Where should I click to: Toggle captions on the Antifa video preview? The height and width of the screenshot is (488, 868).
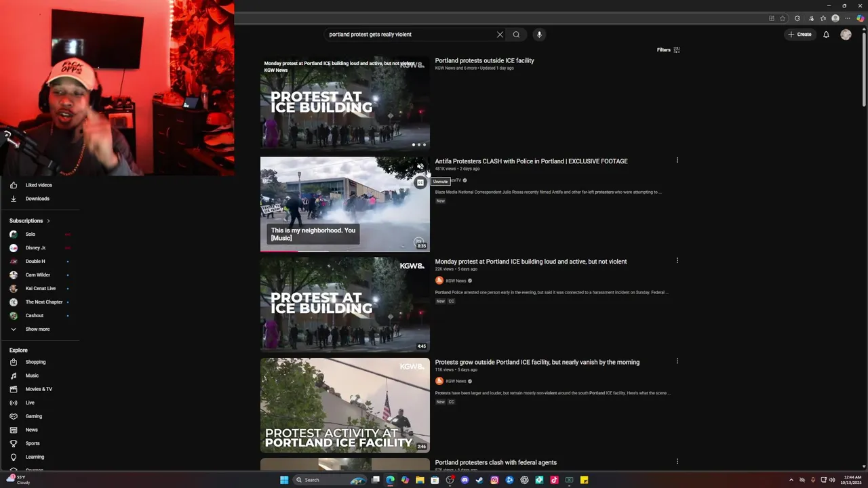(x=420, y=182)
